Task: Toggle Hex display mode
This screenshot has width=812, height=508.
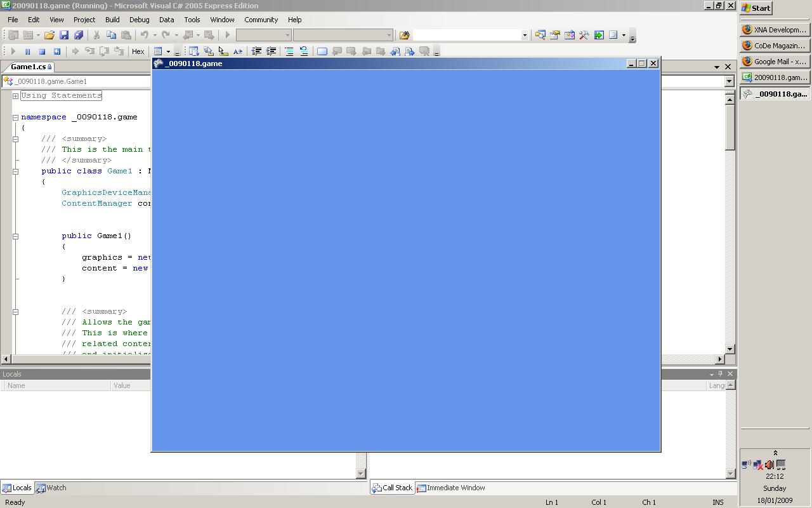Action: pyautogui.click(x=138, y=51)
